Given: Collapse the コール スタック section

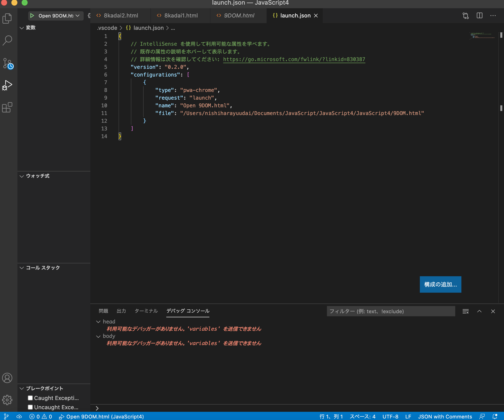Looking at the screenshot, I should 22,268.
